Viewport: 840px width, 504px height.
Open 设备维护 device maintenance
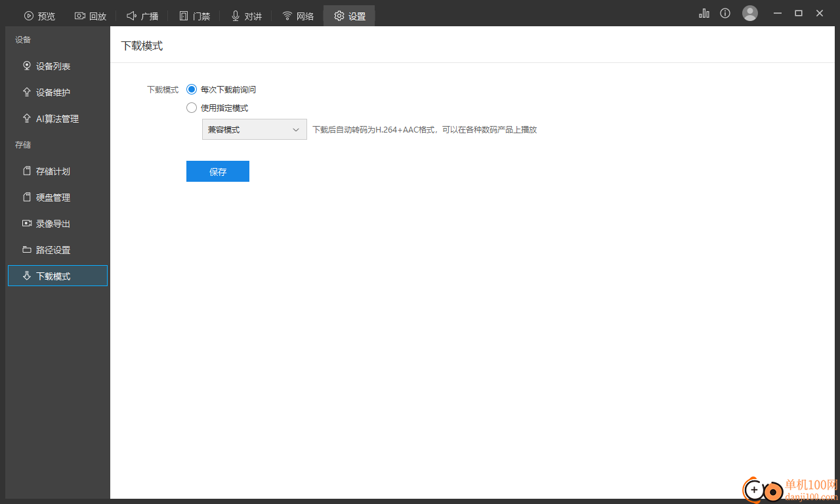58,92
